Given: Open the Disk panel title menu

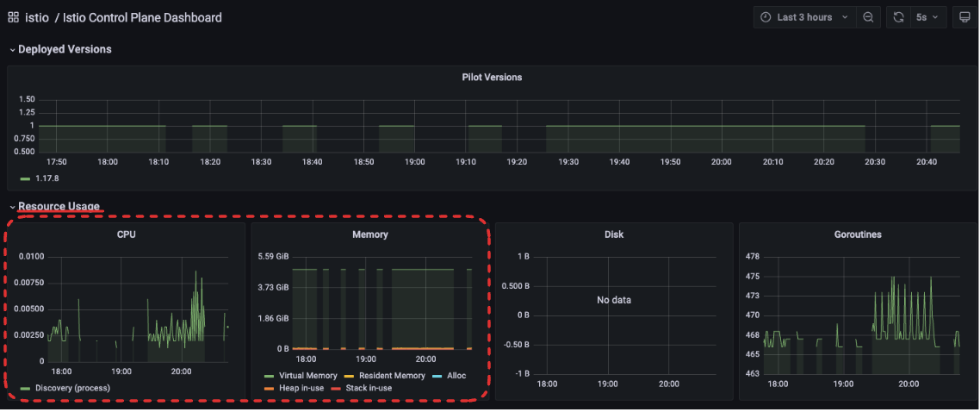Looking at the screenshot, I should [614, 234].
